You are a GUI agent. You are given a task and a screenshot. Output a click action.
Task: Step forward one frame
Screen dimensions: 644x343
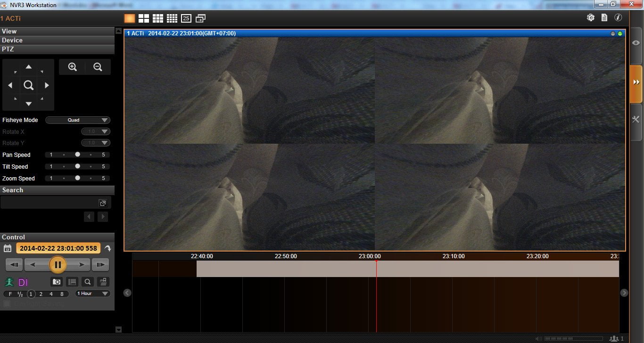100,265
